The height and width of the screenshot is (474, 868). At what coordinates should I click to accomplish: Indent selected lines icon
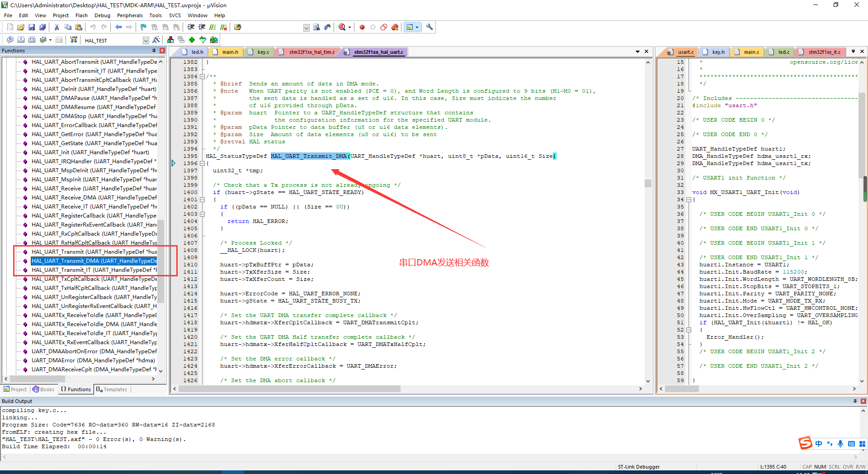click(x=191, y=27)
